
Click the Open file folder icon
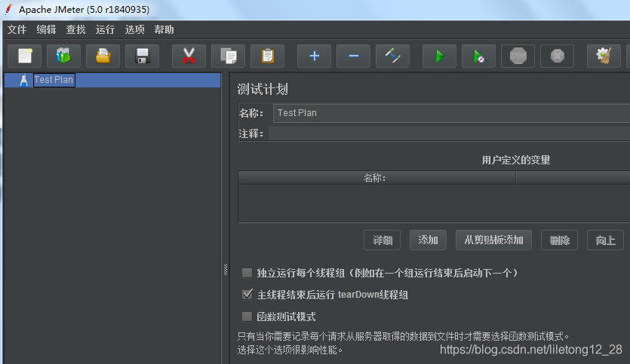pyautogui.click(x=103, y=56)
